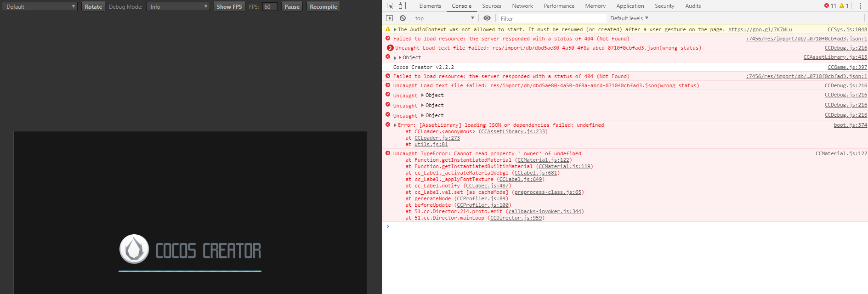Click the Pause button

pyautogui.click(x=292, y=6)
